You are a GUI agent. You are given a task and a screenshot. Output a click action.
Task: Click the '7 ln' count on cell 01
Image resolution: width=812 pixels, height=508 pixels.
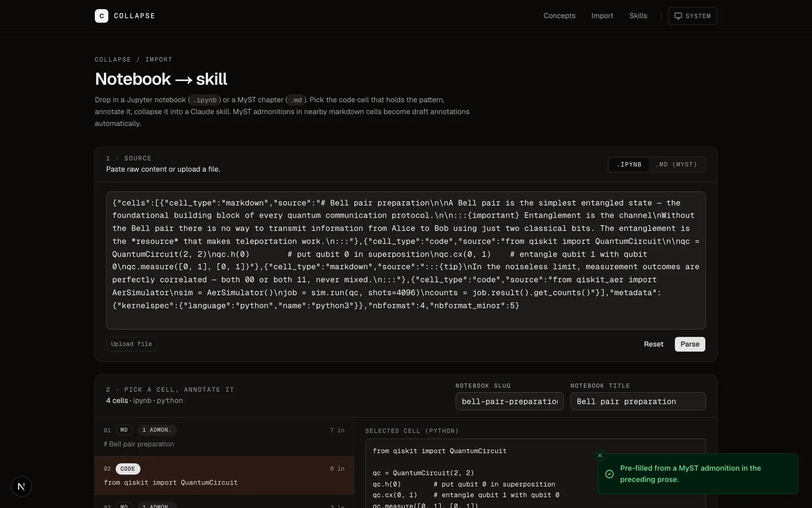(337, 430)
